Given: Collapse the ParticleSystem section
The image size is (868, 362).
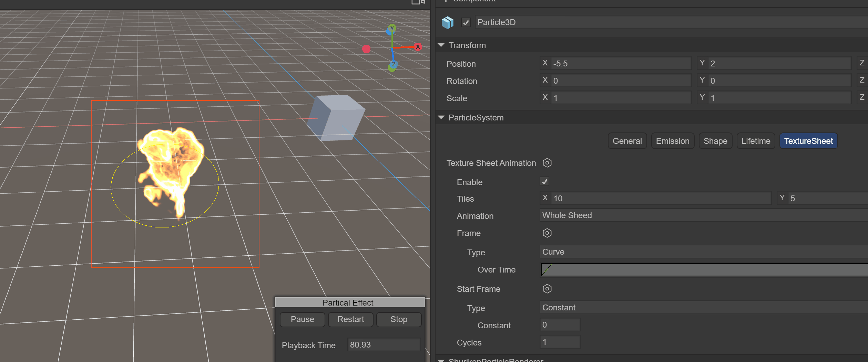Looking at the screenshot, I should [441, 118].
